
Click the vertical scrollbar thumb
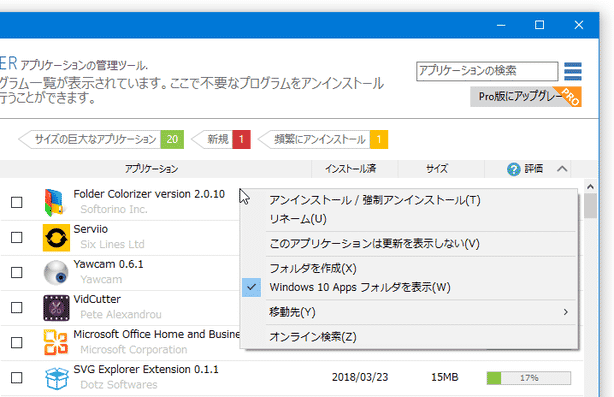[x=590, y=206]
